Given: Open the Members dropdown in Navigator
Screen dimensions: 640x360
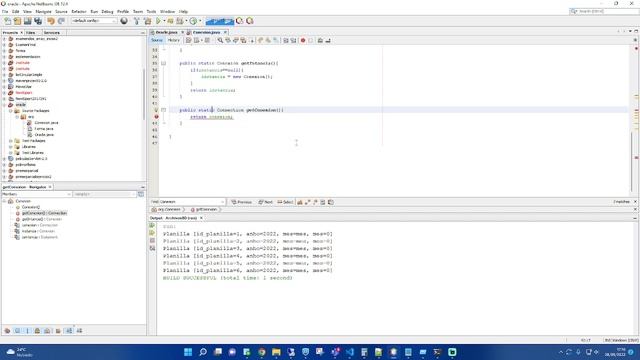Looking at the screenshot, I should pyautogui.click(x=36, y=194).
